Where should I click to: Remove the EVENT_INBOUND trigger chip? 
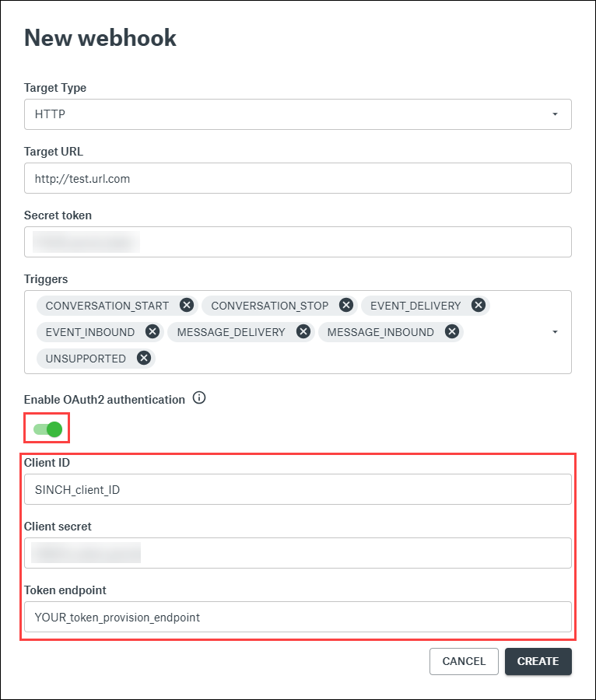[x=153, y=332]
